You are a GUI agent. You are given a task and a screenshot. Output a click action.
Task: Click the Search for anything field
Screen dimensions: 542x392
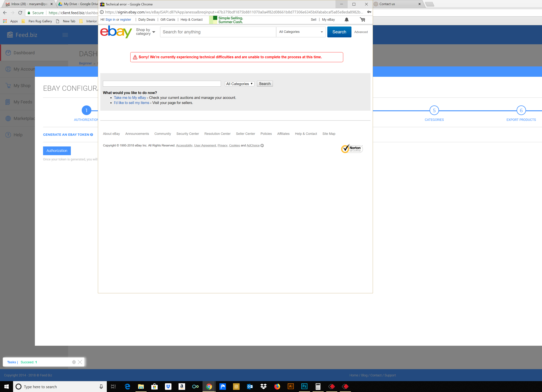point(218,32)
